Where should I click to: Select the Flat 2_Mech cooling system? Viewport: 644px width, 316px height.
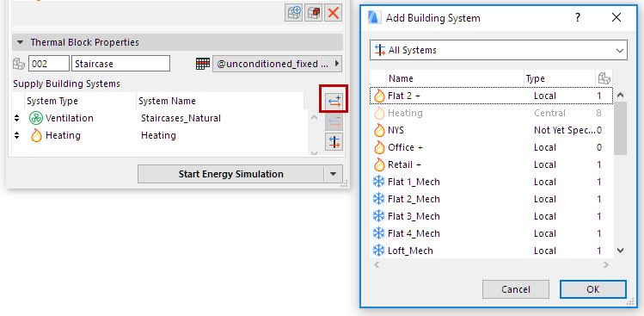491,200
